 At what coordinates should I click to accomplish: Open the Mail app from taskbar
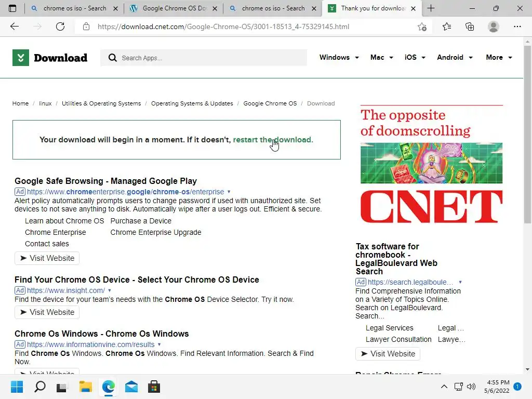click(131, 387)
